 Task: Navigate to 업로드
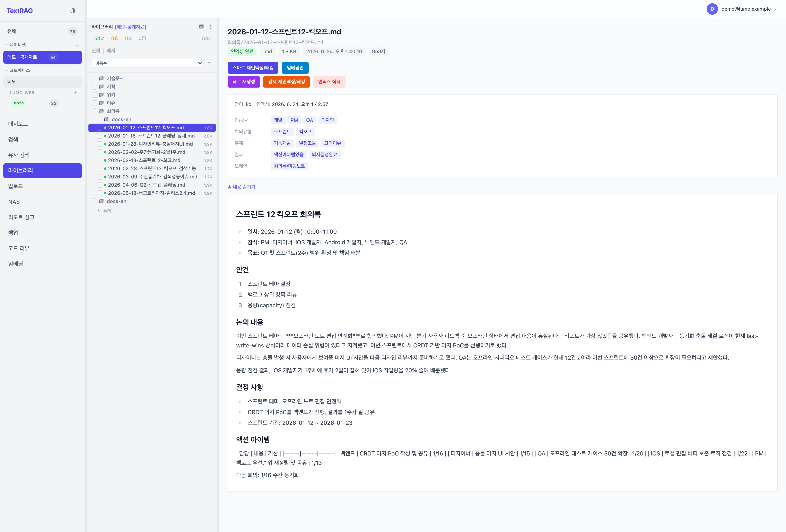43,186
